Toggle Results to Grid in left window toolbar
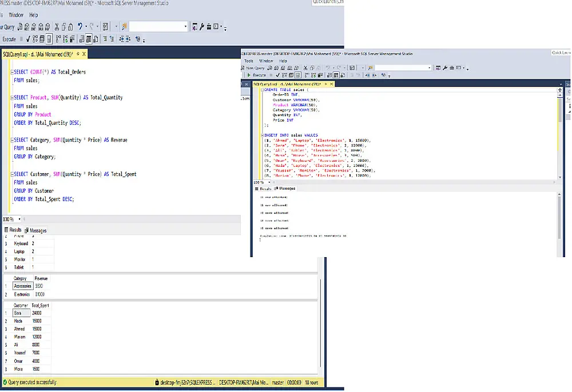This screenshot has height=392, width=572. coord(89,39)
